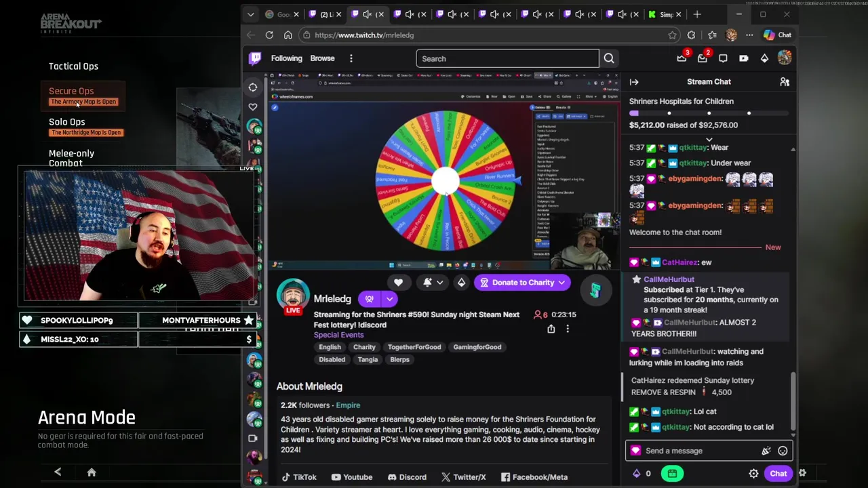Click the Empire team link
The width and height of the screenshot is (868, 488).
point(348,405)
